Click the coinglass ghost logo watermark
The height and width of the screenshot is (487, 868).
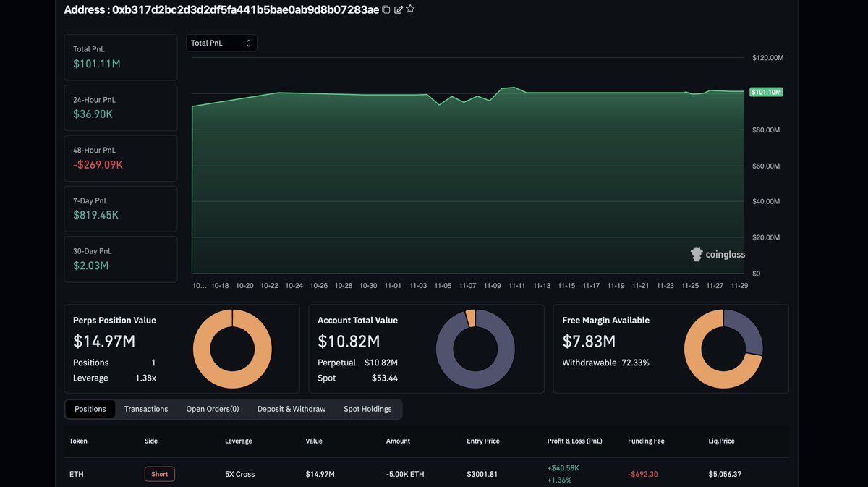click(x=695, y=254)
